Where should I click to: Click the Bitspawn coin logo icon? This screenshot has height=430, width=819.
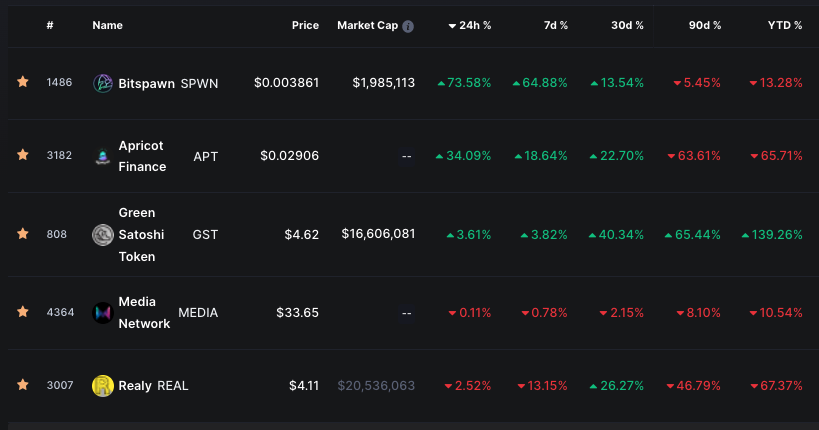point(103,83)
